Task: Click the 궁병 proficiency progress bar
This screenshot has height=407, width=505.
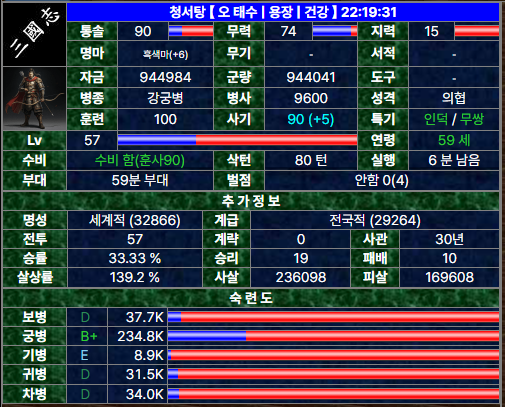Action: point(333,336)
